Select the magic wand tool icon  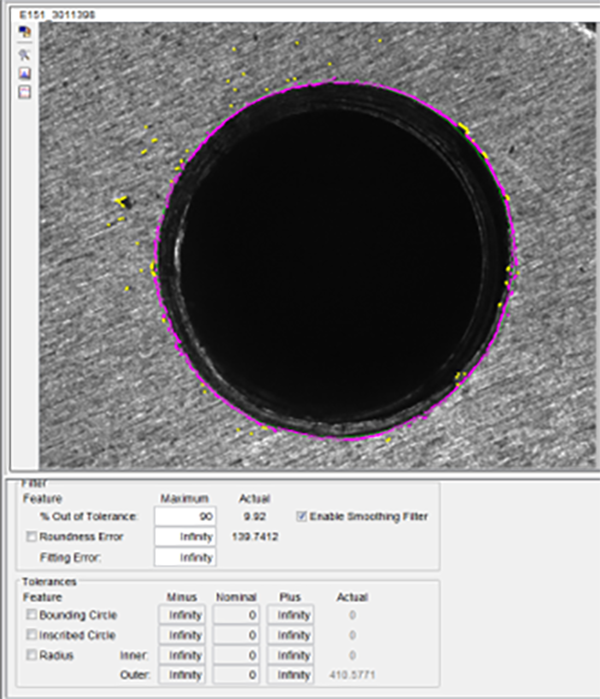(x=24, y=55)
